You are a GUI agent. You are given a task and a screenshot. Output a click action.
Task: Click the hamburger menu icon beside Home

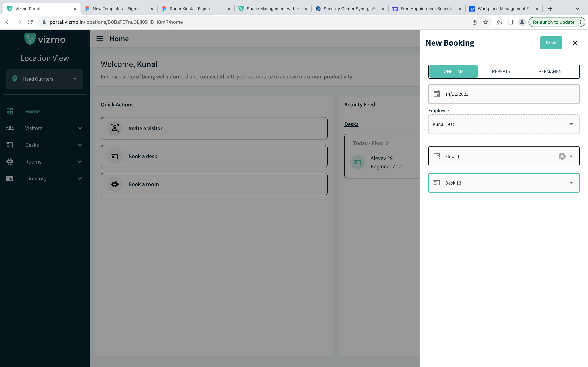click(100, 39)
